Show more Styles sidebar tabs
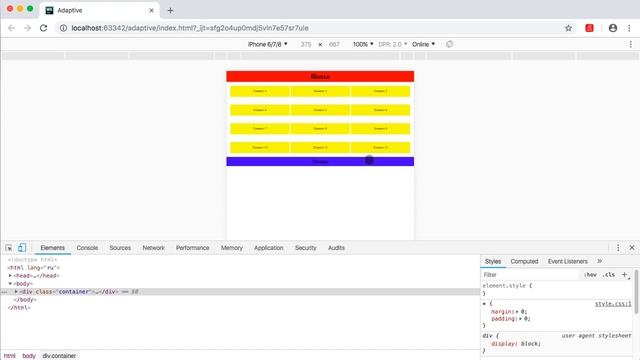Image resolution: width=640 pixels, height=360 pixels. pos(599,261)
